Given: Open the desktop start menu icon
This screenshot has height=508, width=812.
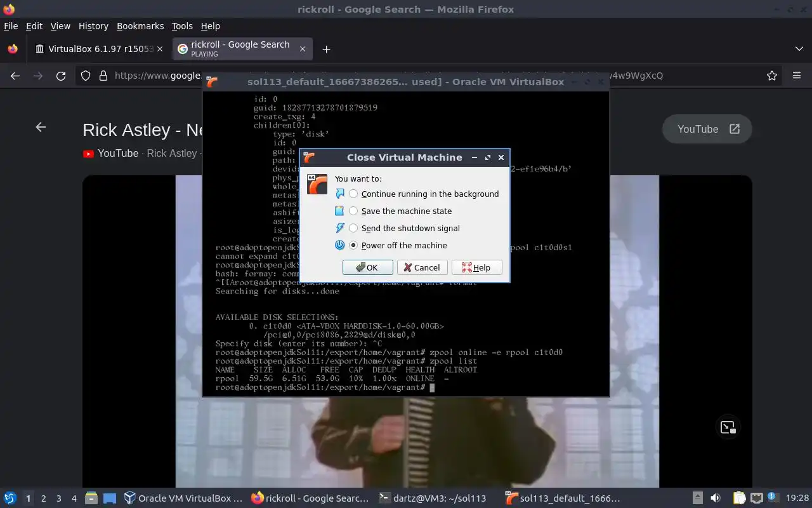Looking at the screenshot, I should [10, 498].
